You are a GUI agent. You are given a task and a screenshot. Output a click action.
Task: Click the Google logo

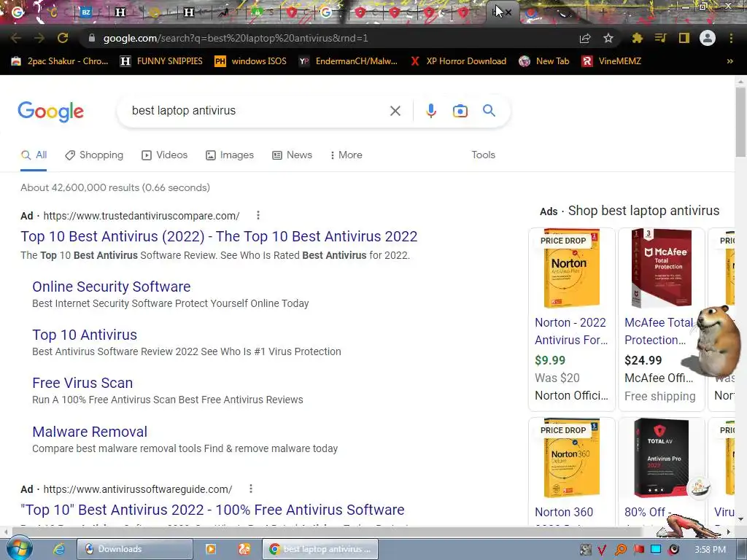pyautogui.click(x=50, y=112)
